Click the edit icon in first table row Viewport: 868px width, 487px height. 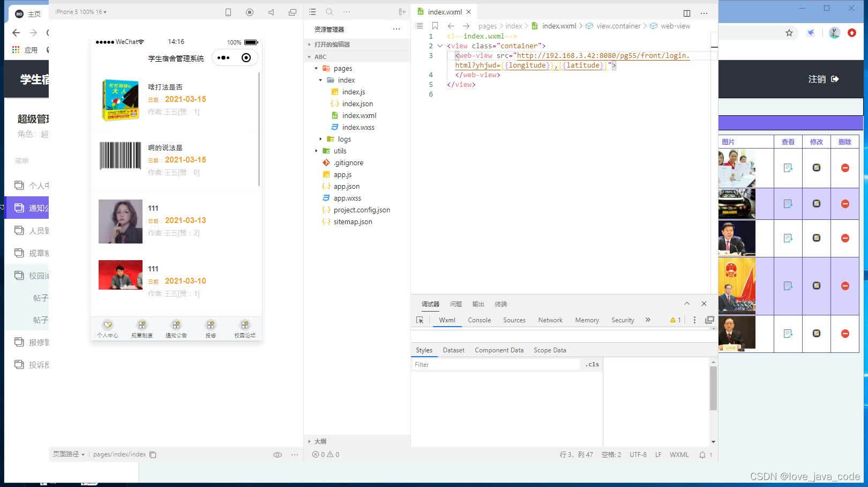tap(817, 168)
